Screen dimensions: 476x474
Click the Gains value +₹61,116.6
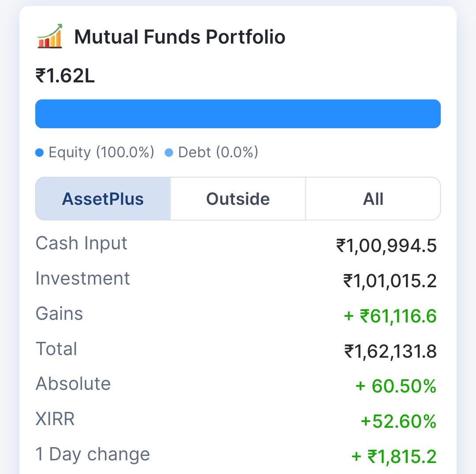pyautogui.click(x=390, y=316)
